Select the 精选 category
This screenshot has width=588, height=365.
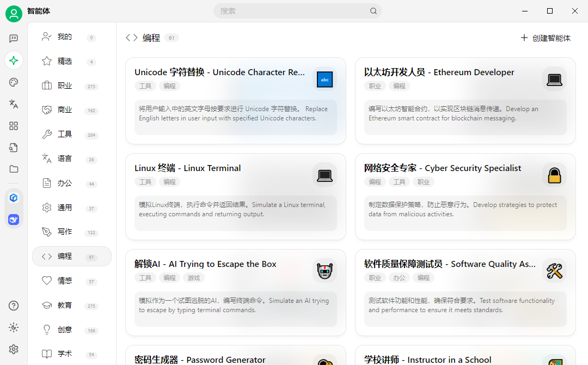pyautogui.click(x=72, y=61)
